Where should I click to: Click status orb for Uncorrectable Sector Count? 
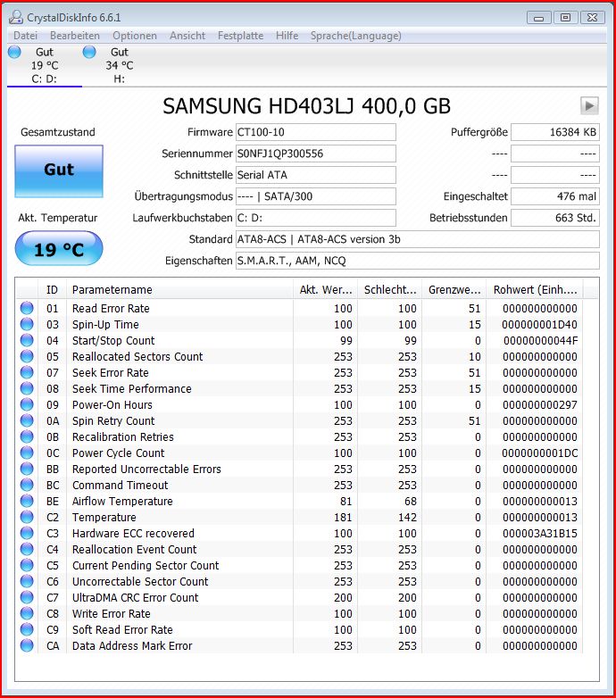[27, 581]
